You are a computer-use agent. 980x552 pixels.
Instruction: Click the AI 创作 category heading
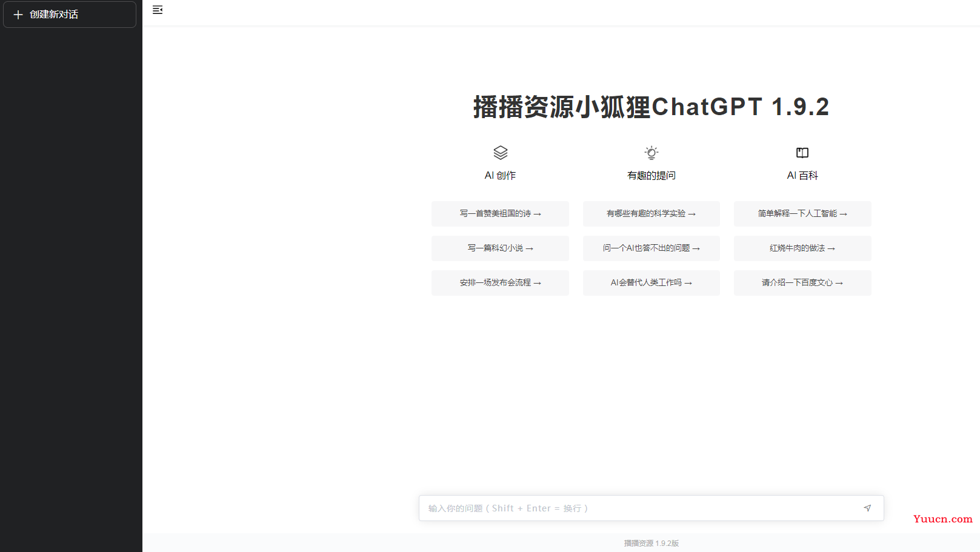(x=500, y=176)
